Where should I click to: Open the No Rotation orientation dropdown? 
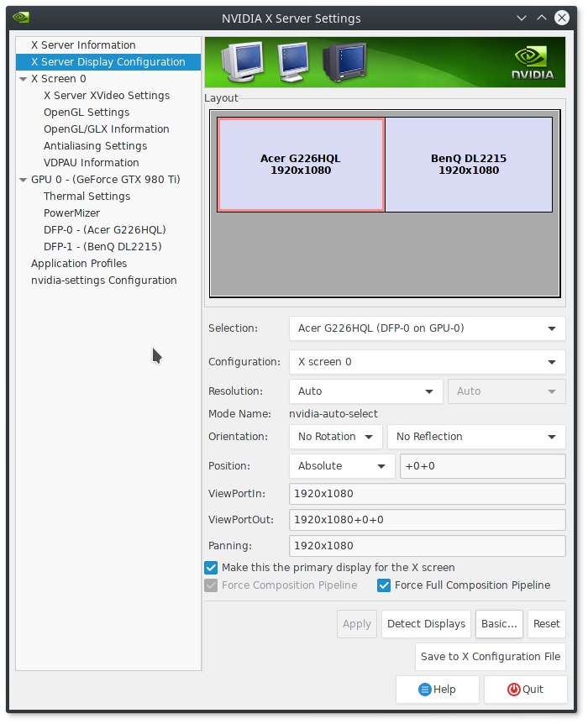click(x=336, y=437)
